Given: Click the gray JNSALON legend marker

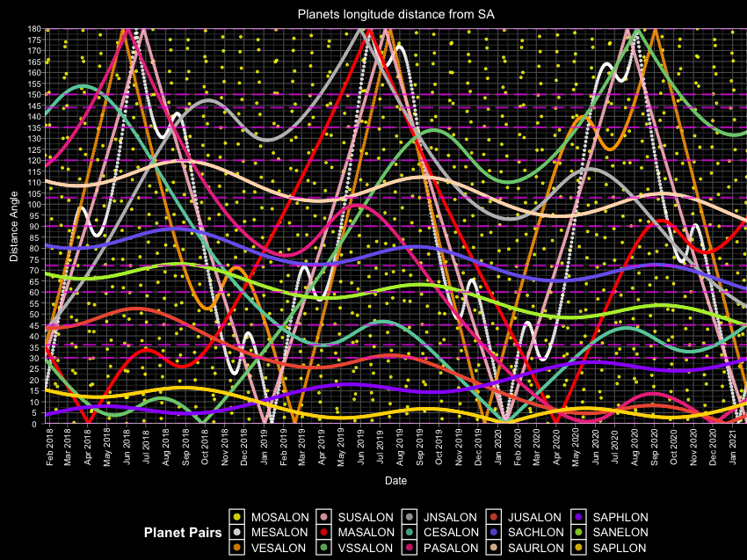Looking at the screenshot, I should point(411,517).
